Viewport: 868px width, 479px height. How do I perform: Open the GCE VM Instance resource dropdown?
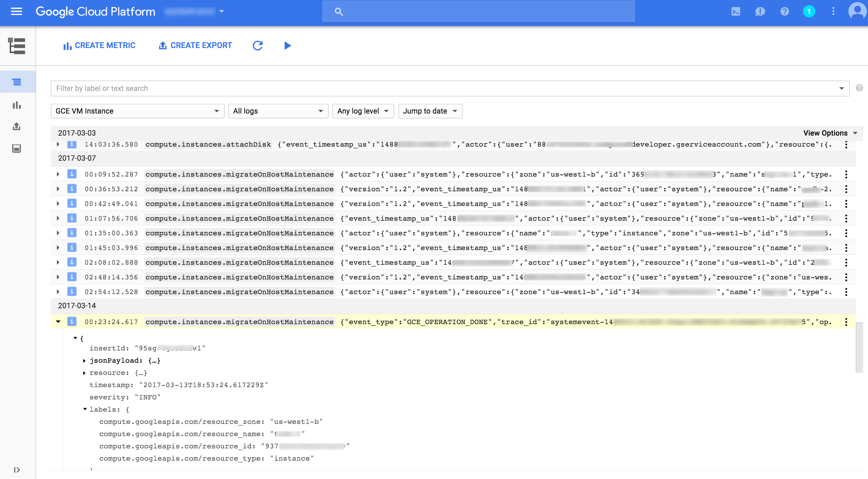click(x=137, y=111)
